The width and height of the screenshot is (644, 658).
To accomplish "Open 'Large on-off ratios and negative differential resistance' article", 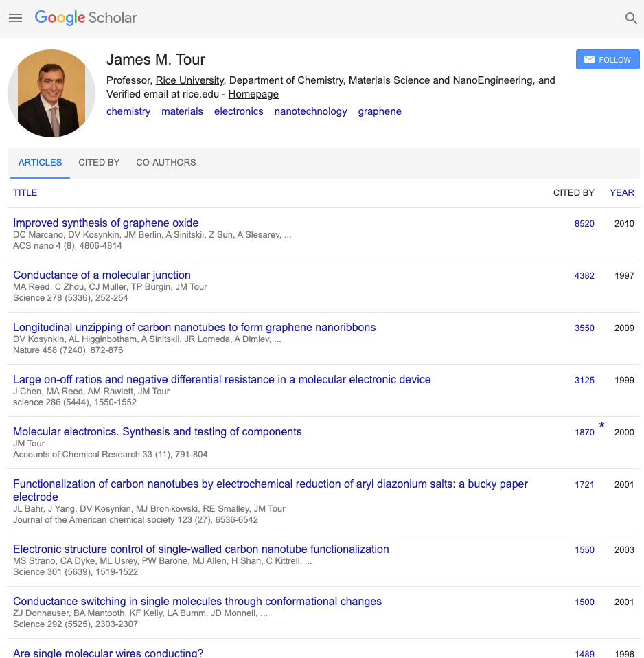I will pos(222,379).
